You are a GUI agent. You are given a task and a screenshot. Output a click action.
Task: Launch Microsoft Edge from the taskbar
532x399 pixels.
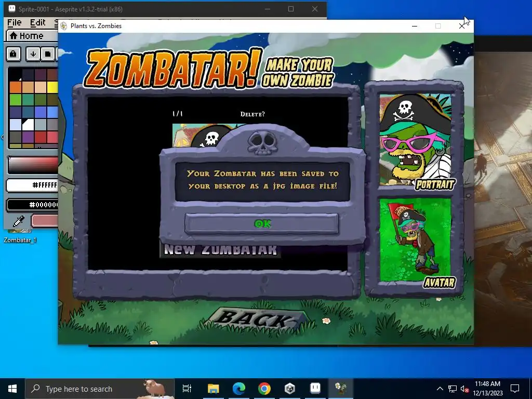[x=239, y=389]
